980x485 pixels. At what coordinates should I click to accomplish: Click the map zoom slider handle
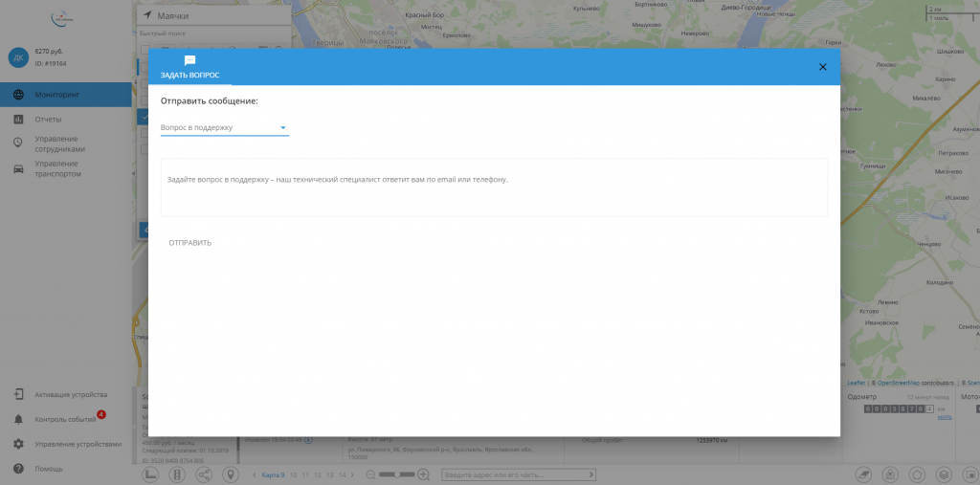click(x=396, y=474)
